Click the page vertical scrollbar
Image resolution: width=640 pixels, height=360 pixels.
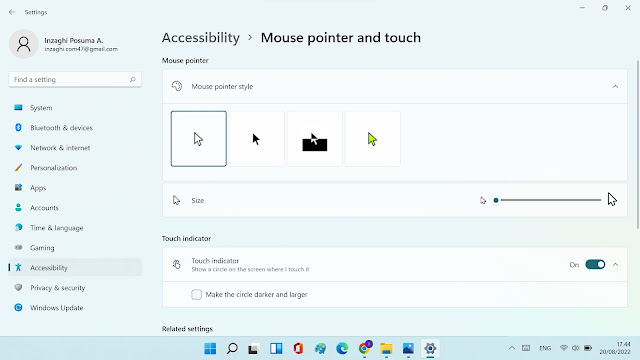[637, 145]
